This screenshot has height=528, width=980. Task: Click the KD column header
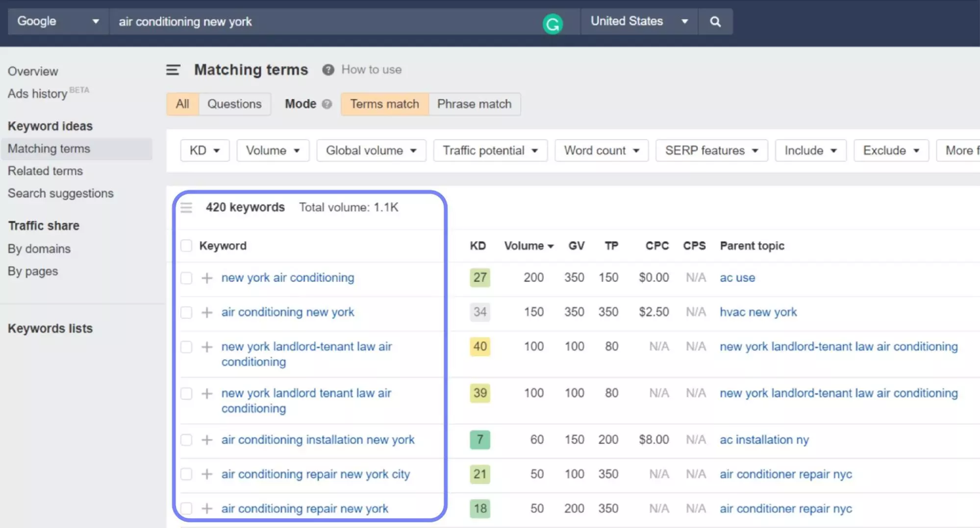pos(477,246)
